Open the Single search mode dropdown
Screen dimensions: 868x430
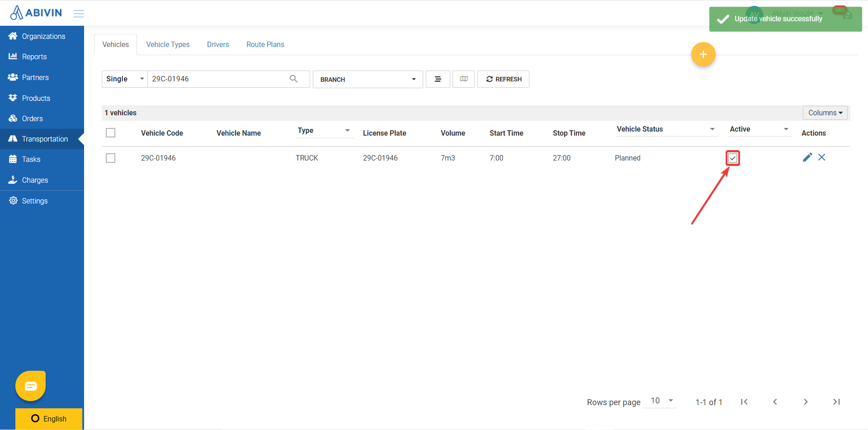tap(125, 79)
